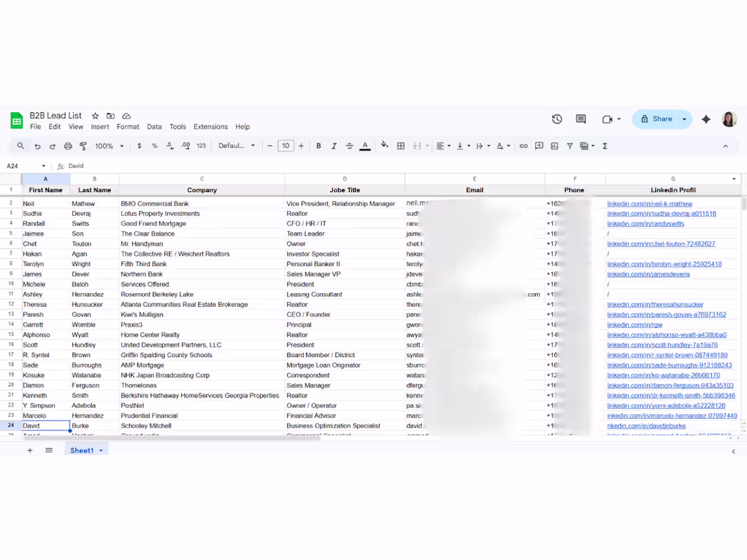Open davidjnburke LinkedIn link

(646, 426)
